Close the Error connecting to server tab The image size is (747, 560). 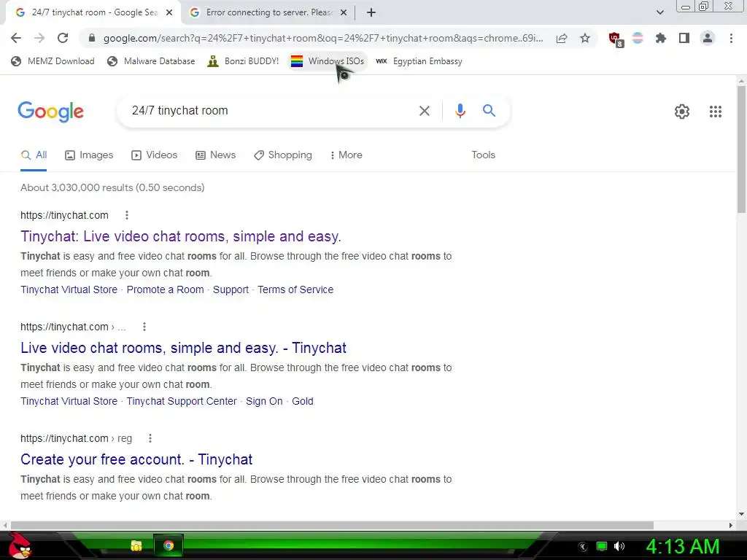click(x=344, y=12)
